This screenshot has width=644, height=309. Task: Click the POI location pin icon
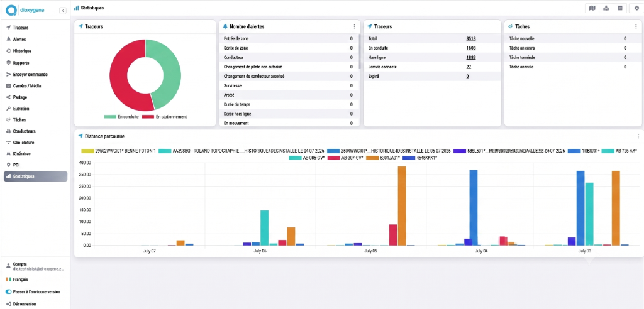coord(9,165)
